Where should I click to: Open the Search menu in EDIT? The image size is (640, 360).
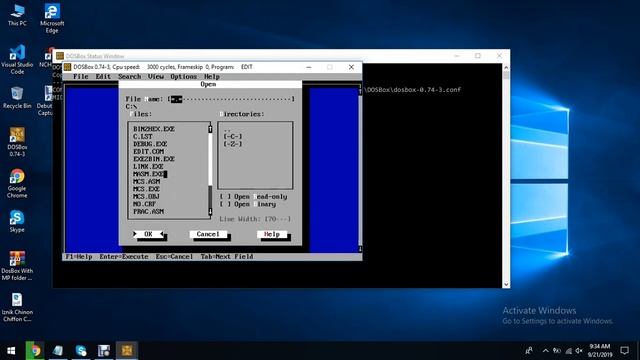pos(129,76)
